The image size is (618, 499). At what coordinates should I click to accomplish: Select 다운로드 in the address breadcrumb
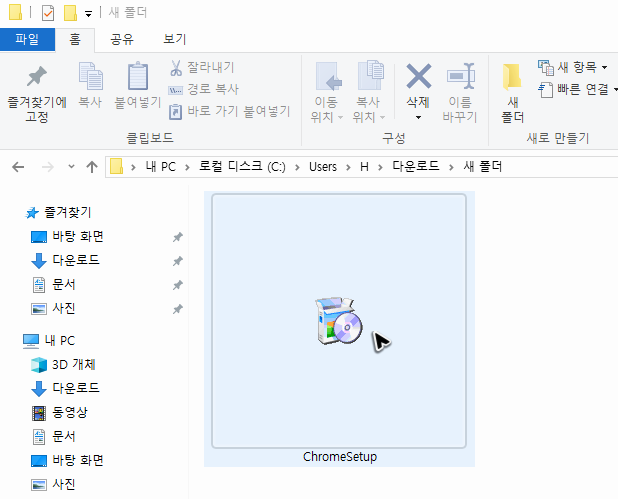415,166
